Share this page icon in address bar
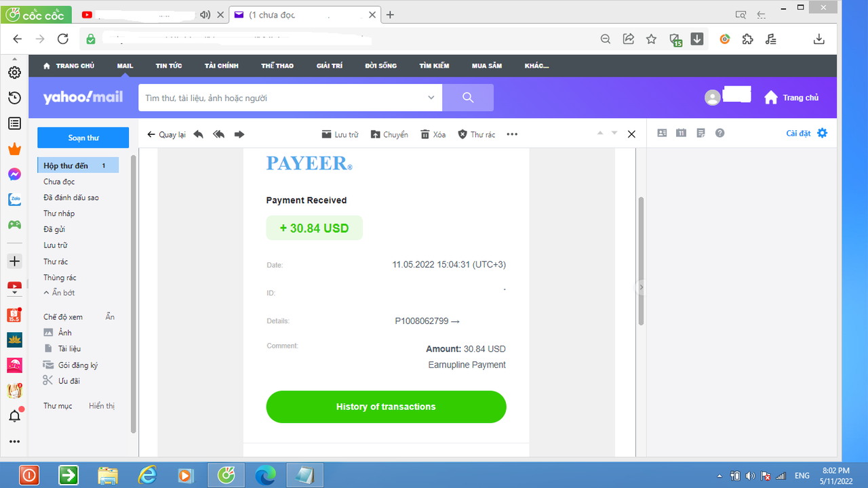868x488 pixels. [629, 39]
